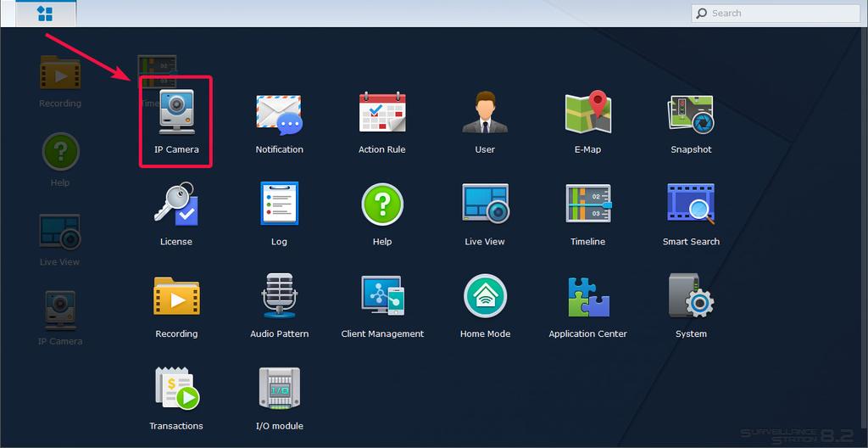Click the "Log" label text

point(279,242)
